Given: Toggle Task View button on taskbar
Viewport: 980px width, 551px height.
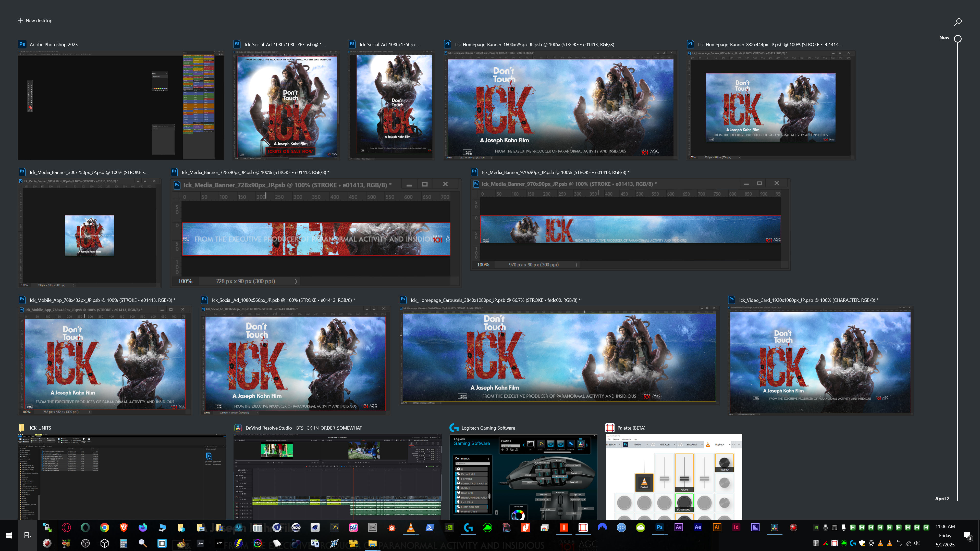Looking at the screenshot, I should click(27, 535).
